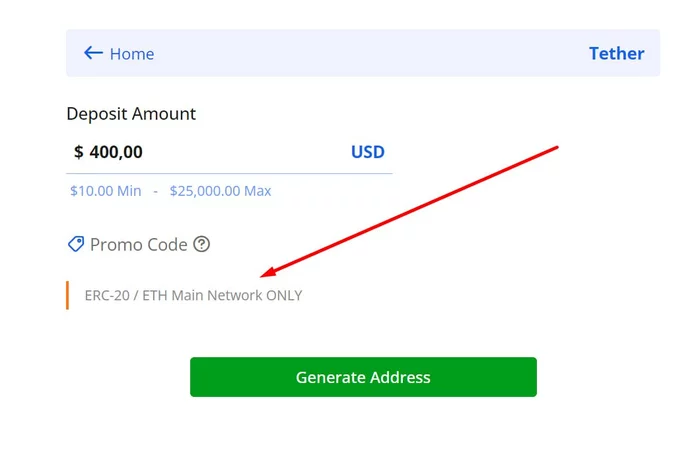Viewport: 700px width, 469px height.
Task: Click the dollar sign before the amount
Action: click(79, 152)
